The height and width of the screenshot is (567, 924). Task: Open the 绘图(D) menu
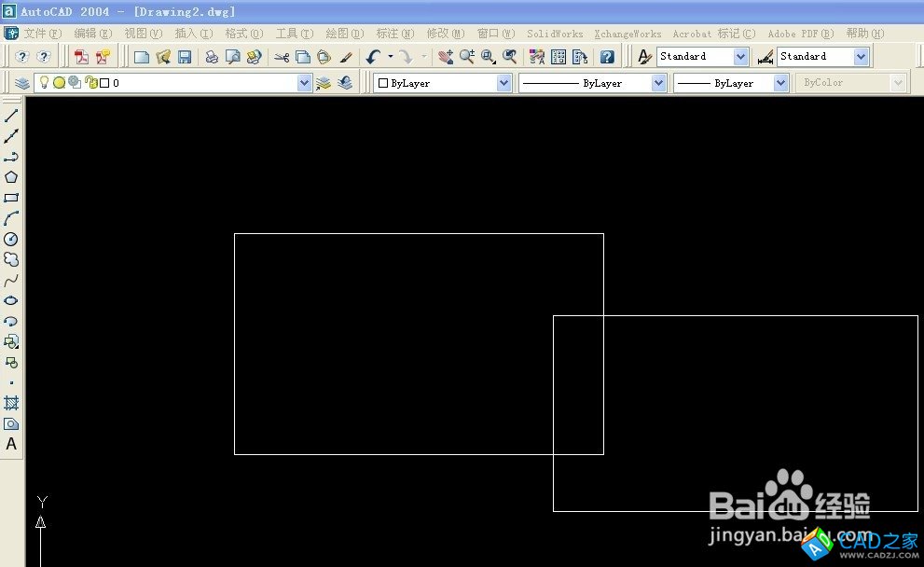pos(344,34)
